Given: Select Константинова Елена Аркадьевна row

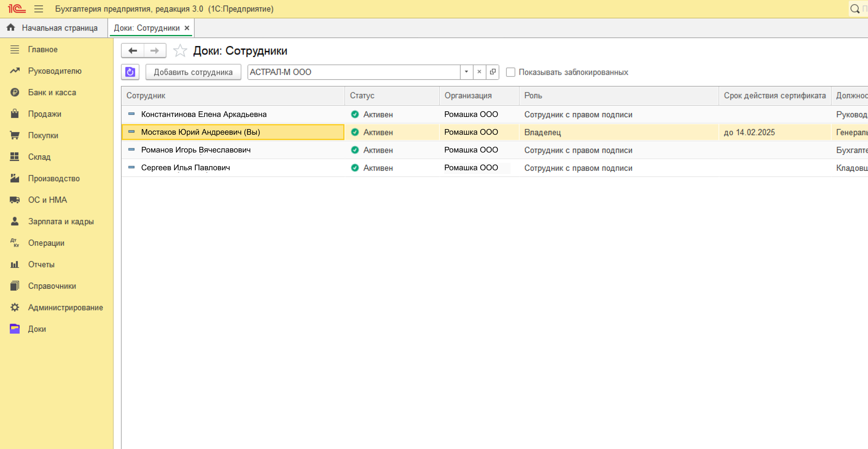Looking at the screenshot, I should (x=204, y=115).
